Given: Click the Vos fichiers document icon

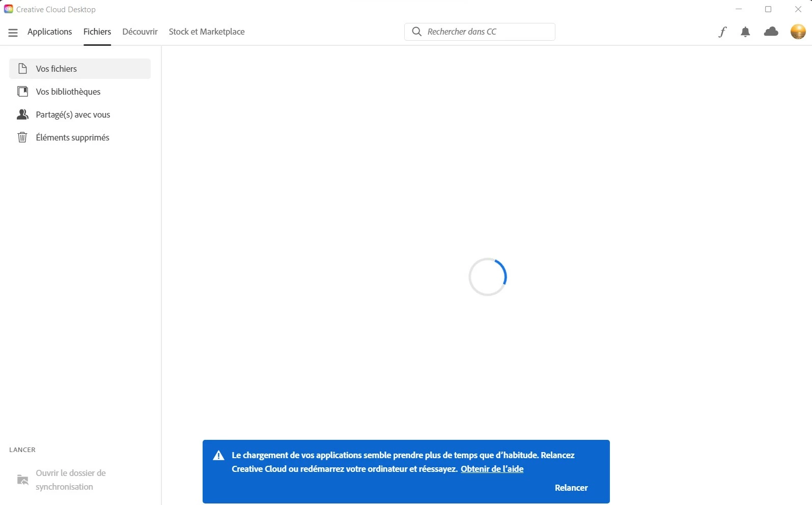Looking at the screenshot, I should pyautogui.click(x=22, y=68).
